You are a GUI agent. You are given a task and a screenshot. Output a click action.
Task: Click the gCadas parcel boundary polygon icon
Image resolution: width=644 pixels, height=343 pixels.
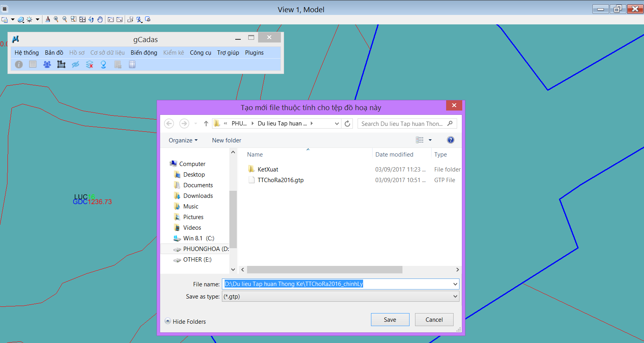(61, 65)
